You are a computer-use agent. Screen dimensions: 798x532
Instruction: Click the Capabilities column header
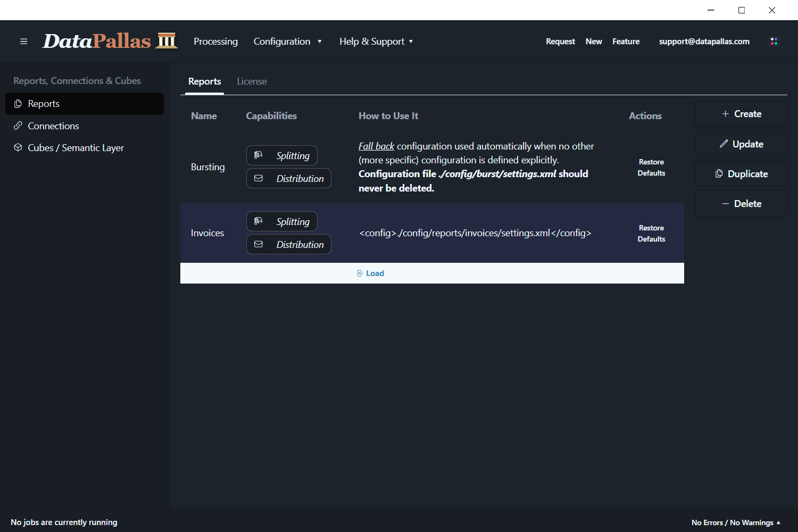click(x=271, y=116)
